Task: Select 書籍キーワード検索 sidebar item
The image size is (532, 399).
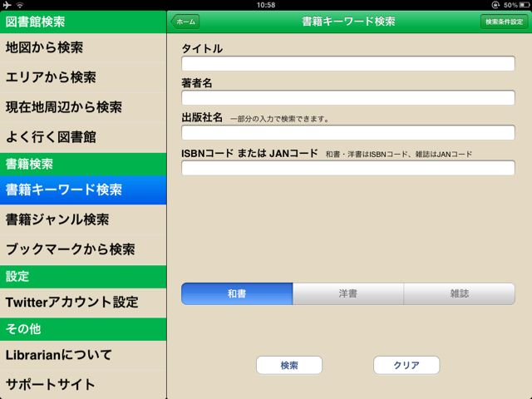Action: [83, 190]
